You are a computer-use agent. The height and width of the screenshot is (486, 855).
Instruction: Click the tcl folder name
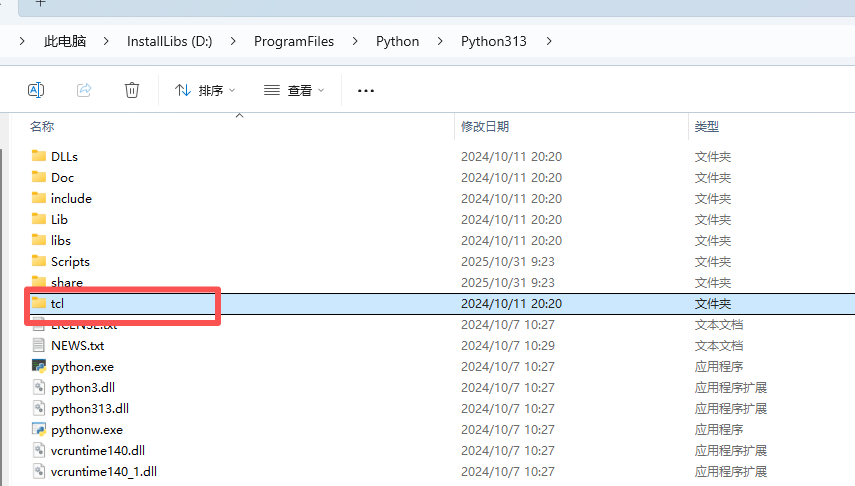point(57,304)
